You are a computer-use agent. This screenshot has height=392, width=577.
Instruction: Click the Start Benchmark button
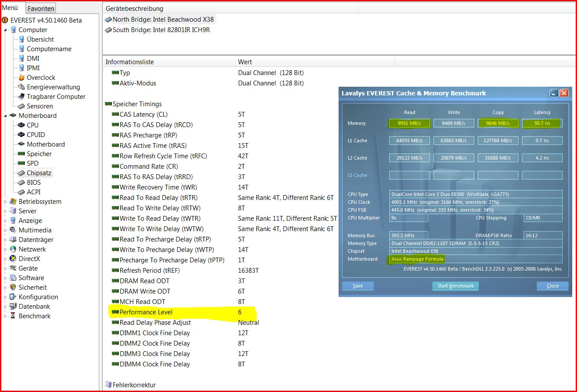(x=455, y=286)
